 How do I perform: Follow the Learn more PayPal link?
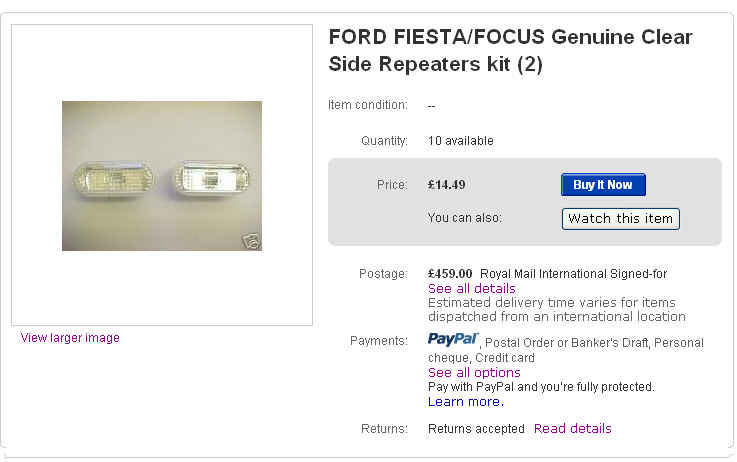point(464,402)
